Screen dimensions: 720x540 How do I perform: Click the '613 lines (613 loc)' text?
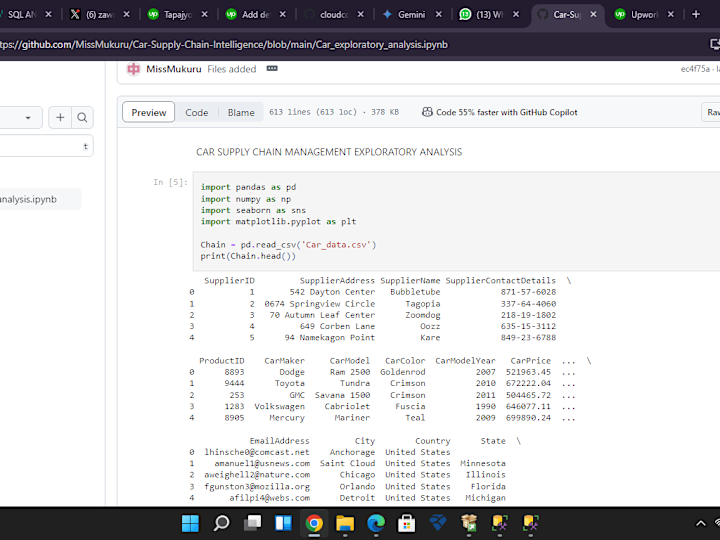(x=313, y=112)
